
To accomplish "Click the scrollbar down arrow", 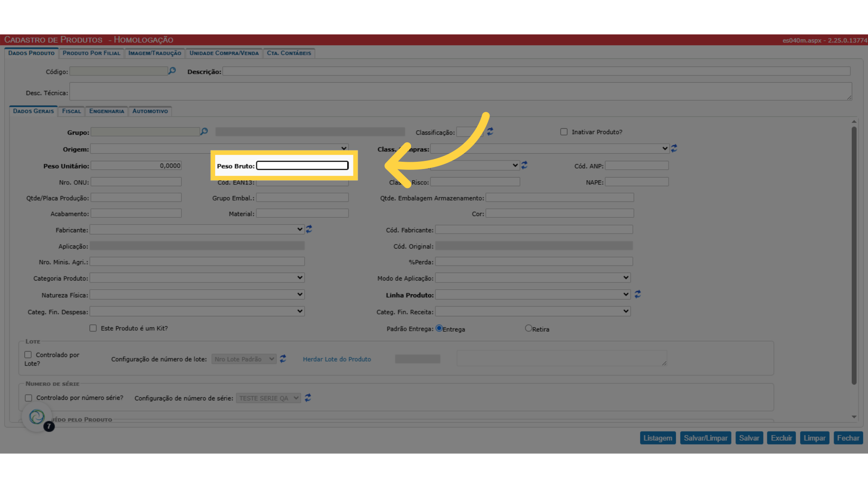I will [x=854, y=417].
